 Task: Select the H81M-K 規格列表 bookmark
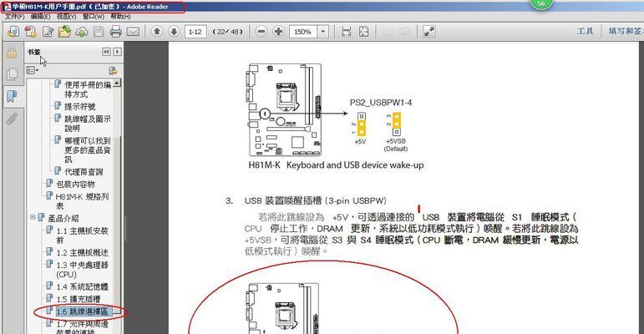(x=82, y=201)
